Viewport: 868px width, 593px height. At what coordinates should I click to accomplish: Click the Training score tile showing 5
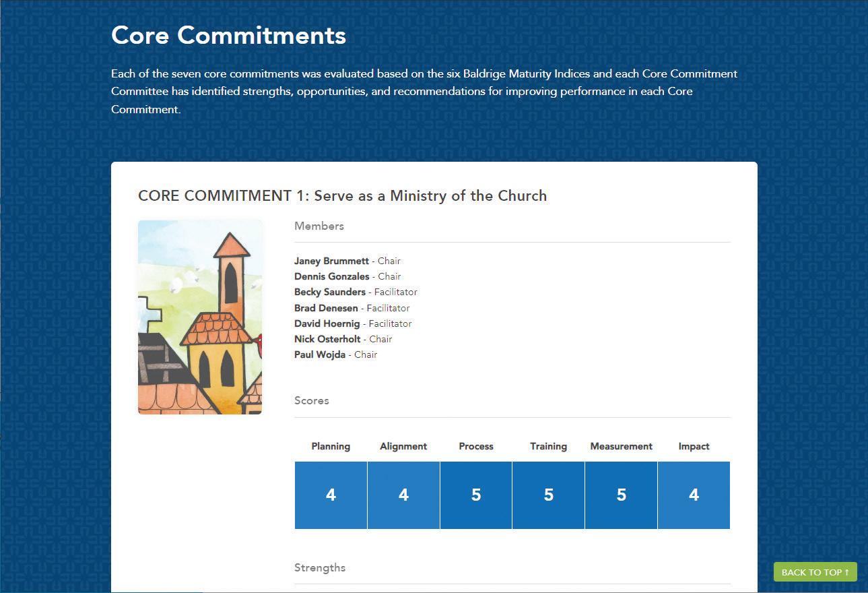tap(548, 495)
